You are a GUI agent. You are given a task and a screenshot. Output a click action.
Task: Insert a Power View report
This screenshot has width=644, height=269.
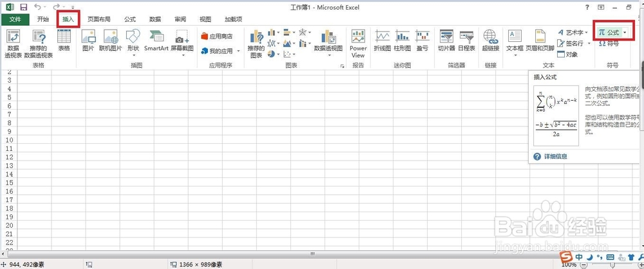tap(357, 44)
